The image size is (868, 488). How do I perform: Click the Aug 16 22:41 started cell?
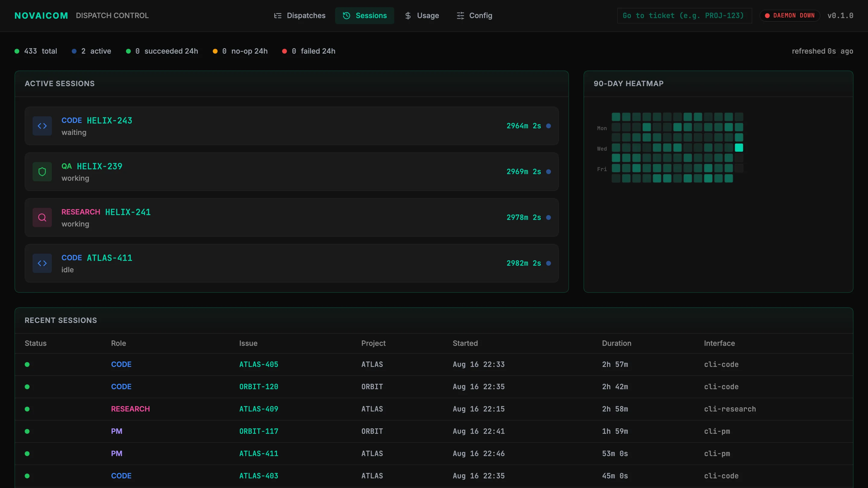click(x=479, y=431)
